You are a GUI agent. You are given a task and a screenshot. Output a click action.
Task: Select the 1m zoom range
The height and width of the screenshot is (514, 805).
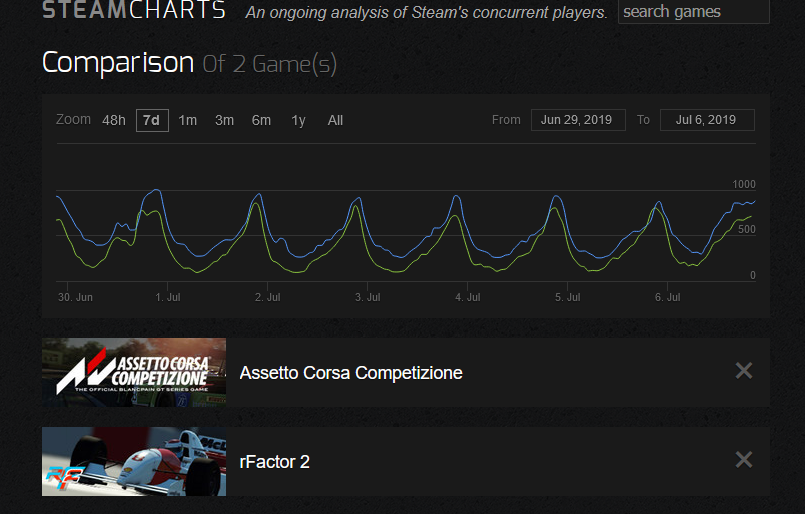click(187, 120)
